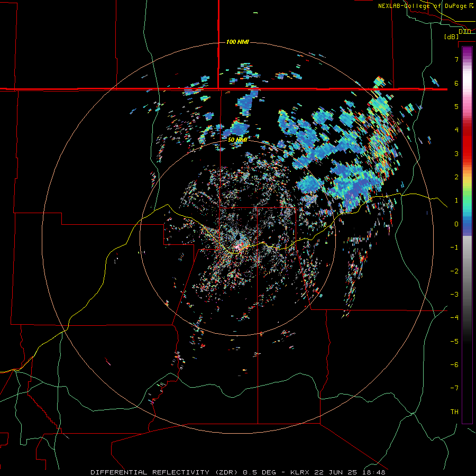Click the '-4' value on the dB scale
Image resolution: width=476 pixels, height=476 pixels.
click(x=454, y=318)
